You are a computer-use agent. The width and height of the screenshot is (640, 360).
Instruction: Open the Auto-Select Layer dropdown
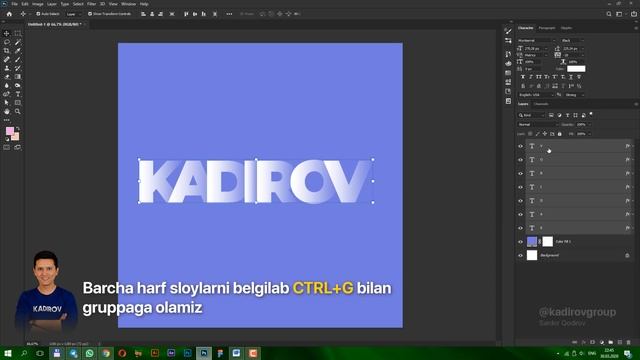tap(73, 14)
